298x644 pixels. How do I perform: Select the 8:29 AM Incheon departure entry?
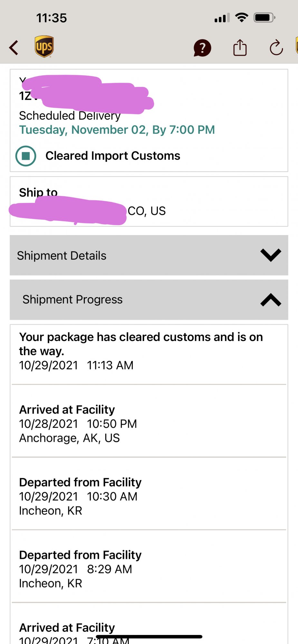[x=80, y=569]
